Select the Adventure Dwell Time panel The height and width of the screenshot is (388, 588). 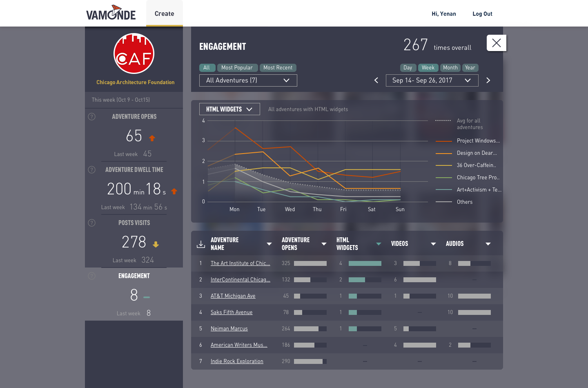(134, 188)
